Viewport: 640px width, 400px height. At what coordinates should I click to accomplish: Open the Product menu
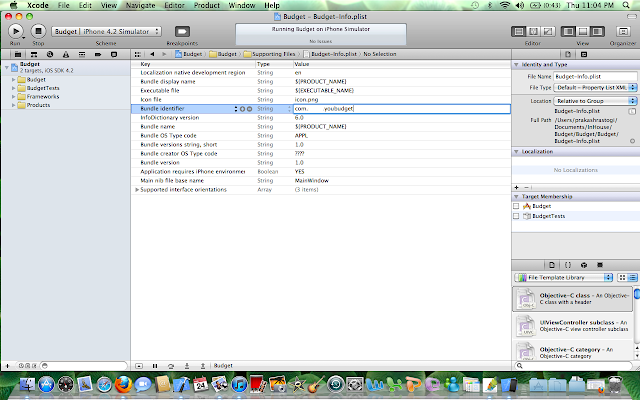click(207, 5)
